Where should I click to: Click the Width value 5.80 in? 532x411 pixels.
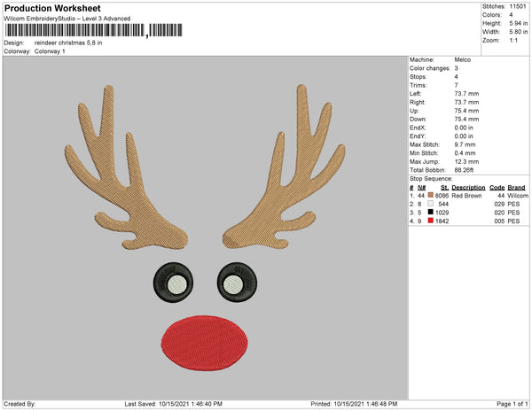click(x=519, y=32)
